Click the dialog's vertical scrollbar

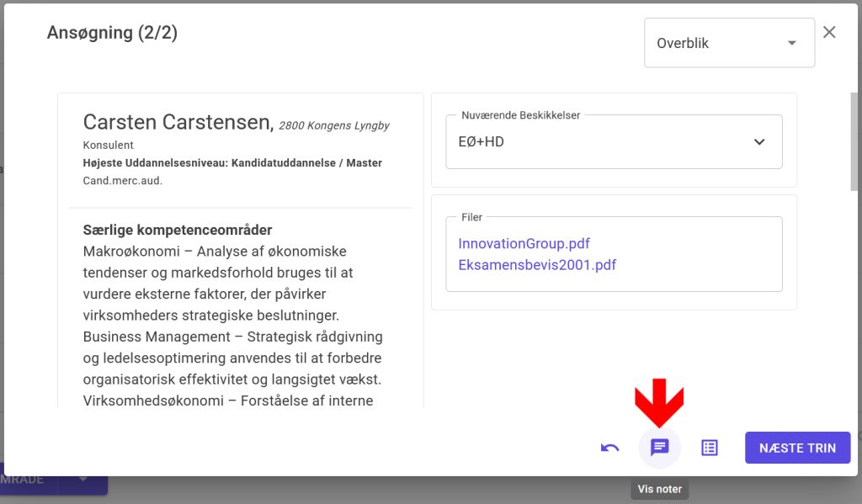(854, 143)
